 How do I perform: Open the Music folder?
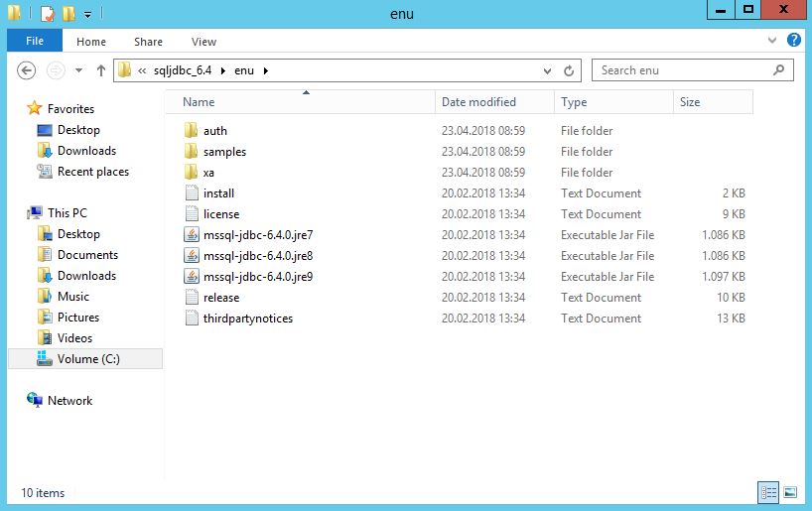click(x=73, y=296)
